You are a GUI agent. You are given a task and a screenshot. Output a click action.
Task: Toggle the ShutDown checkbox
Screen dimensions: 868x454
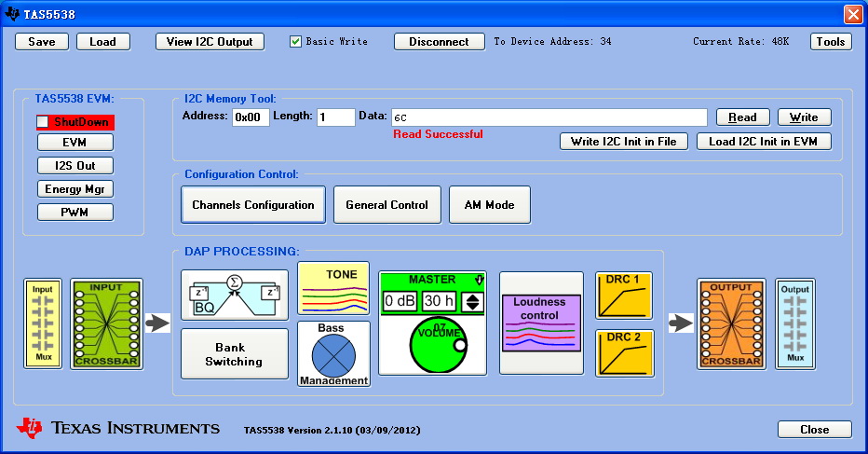tap(43, 122)
